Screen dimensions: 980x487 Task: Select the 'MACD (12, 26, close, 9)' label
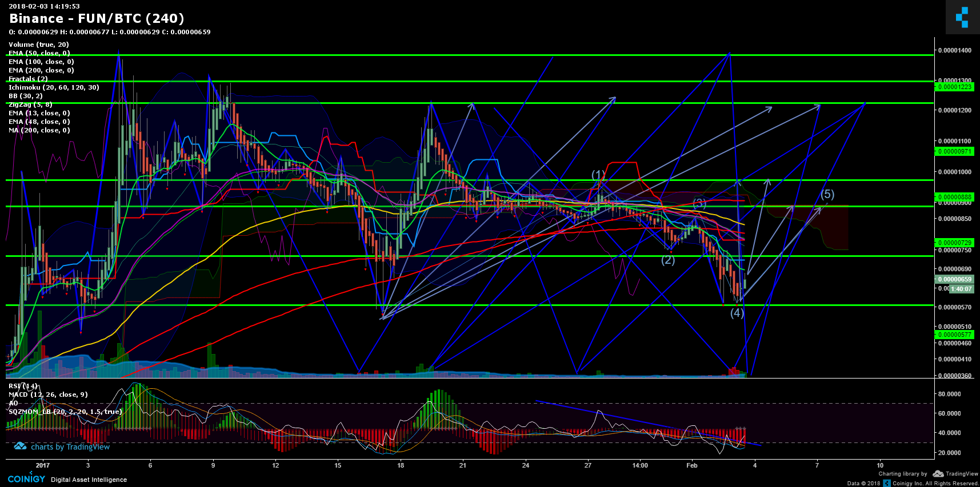point(48,395)
